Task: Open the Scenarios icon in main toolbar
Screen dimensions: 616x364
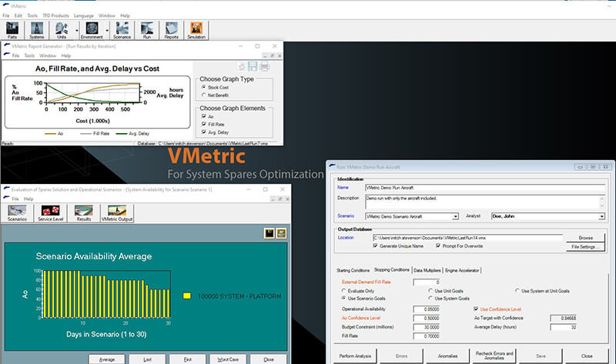Action: 122,30
